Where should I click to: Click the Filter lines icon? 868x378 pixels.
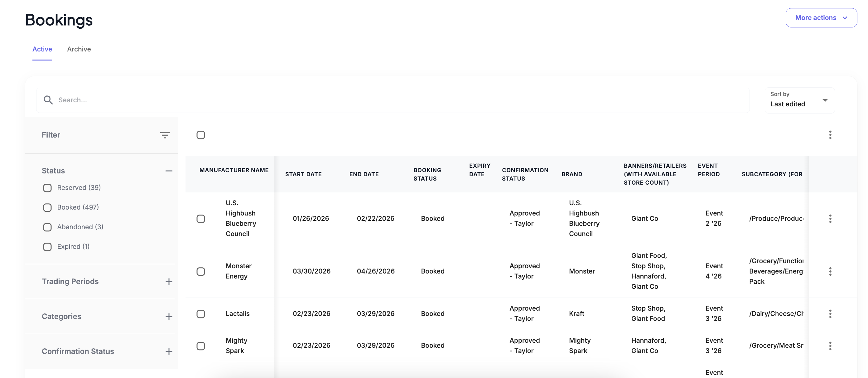click(x=165, y=135)
